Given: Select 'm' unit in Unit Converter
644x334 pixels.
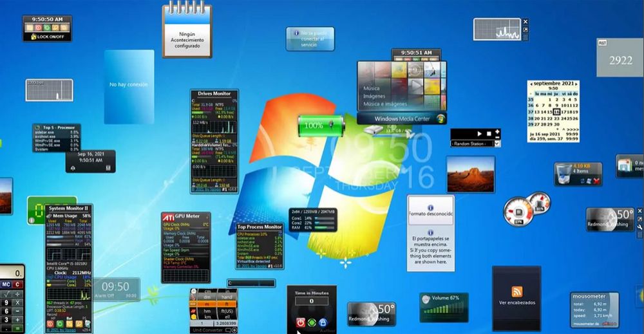Looking at the screenshot, I should (207, 304).
